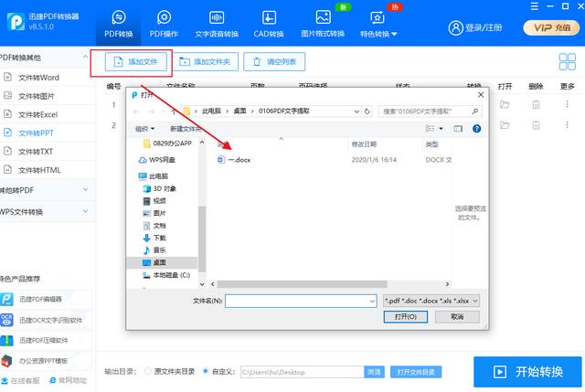585x392 pixels.
Task: Click the 取消 button
Action: (x=457, y=317)
